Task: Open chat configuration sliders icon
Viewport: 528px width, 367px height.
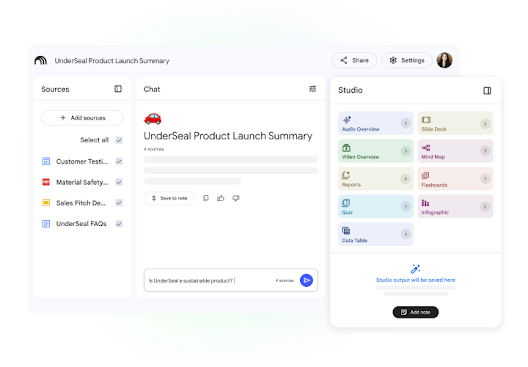Action: pyautogui.click(x=312, y=89)
